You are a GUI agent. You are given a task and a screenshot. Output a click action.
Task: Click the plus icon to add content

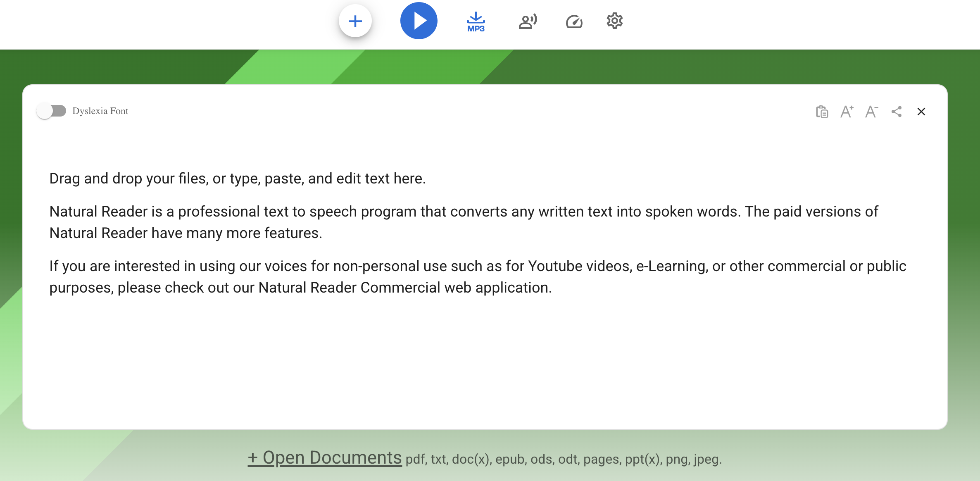(355, 21)
